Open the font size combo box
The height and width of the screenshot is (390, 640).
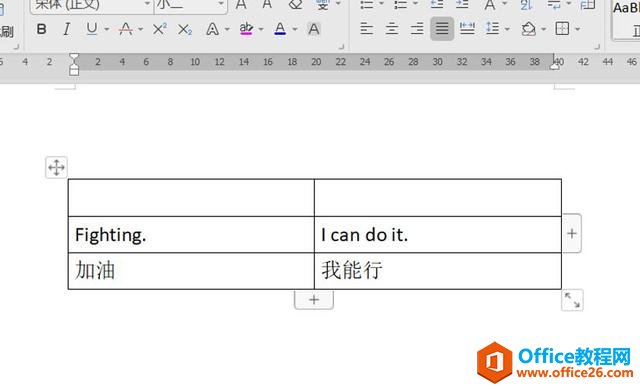(x=190, y=6)
